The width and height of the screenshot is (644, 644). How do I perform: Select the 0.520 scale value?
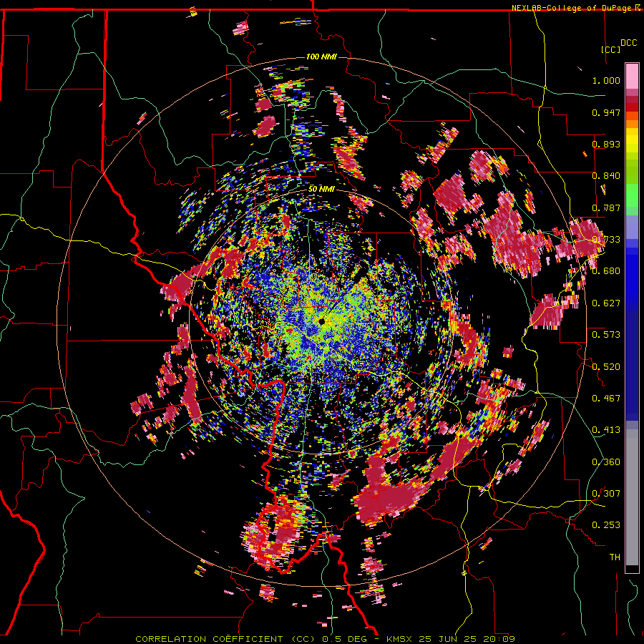point(606,366)
